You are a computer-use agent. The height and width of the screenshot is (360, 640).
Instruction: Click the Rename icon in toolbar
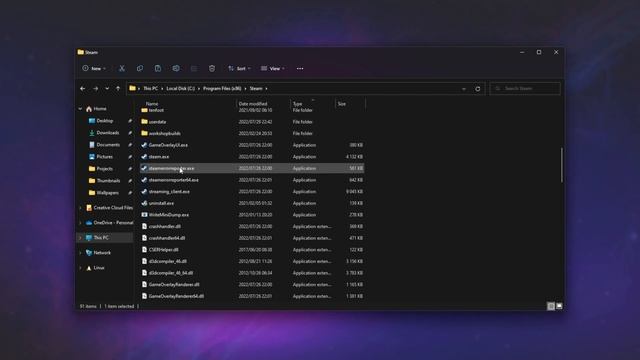click(176, 69)
